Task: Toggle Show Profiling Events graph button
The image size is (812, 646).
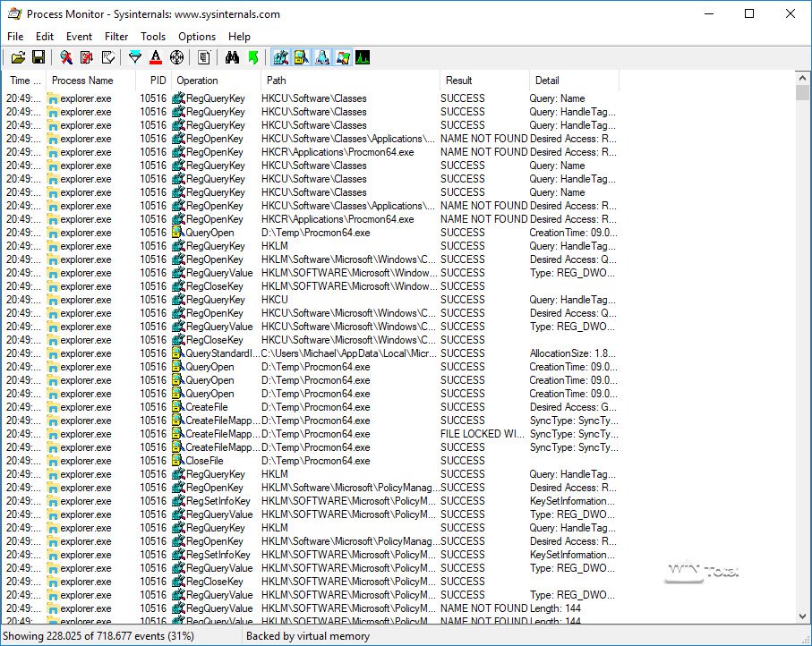Action: coord(363,58)
